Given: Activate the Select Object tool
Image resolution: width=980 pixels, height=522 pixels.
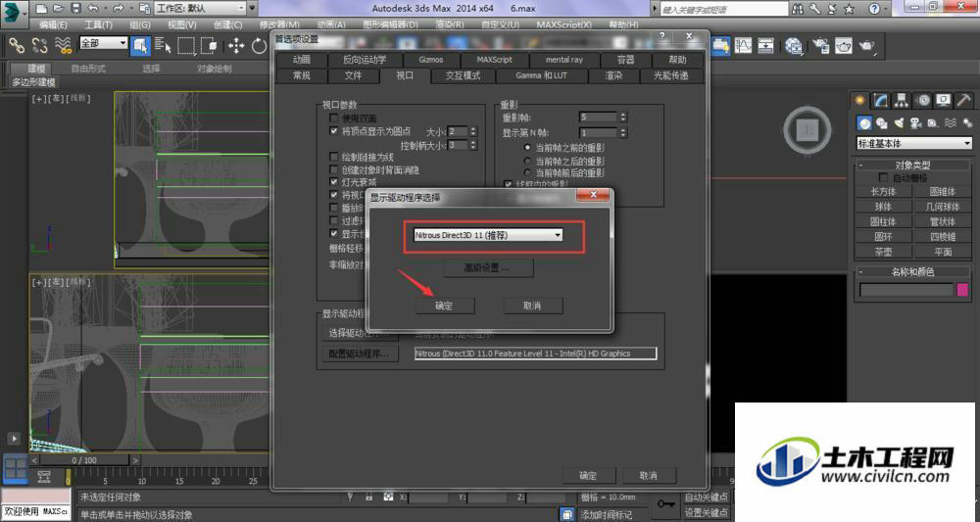Looking at the screenshot, I should 140,46.
